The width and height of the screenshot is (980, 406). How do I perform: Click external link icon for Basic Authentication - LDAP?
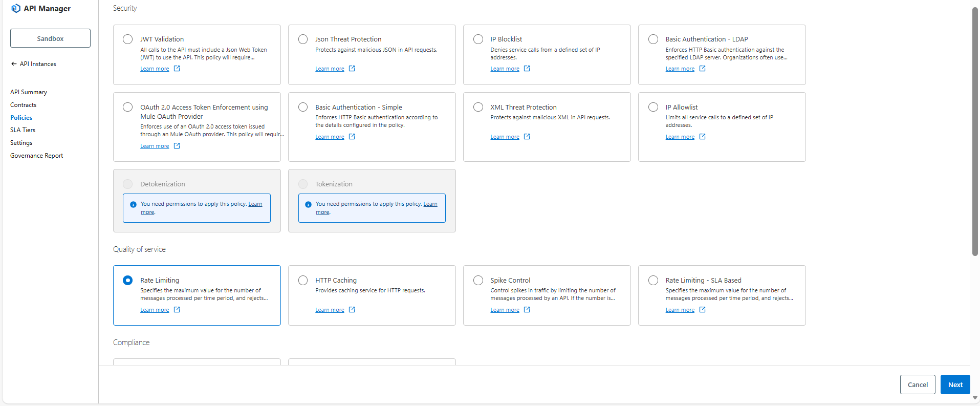[702, 69]
